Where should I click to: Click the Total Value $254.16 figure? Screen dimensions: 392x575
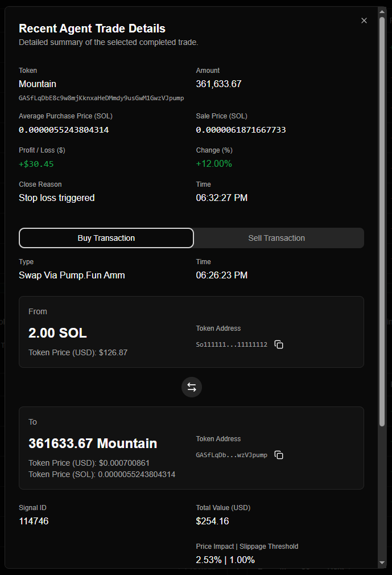click(213, 521)
